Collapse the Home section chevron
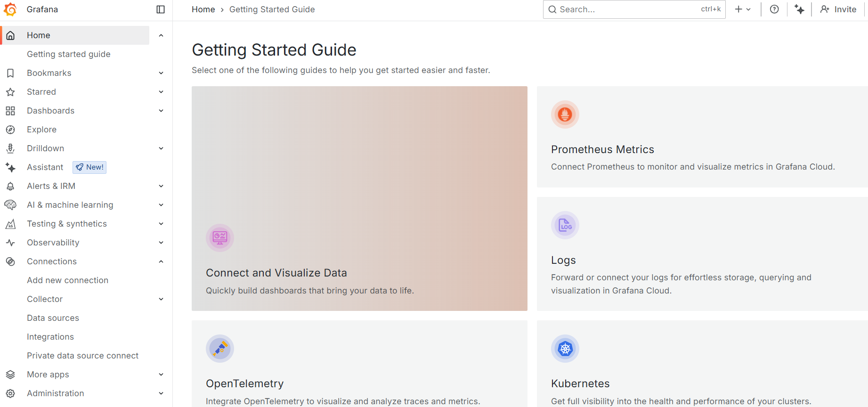 click(161, 35)
